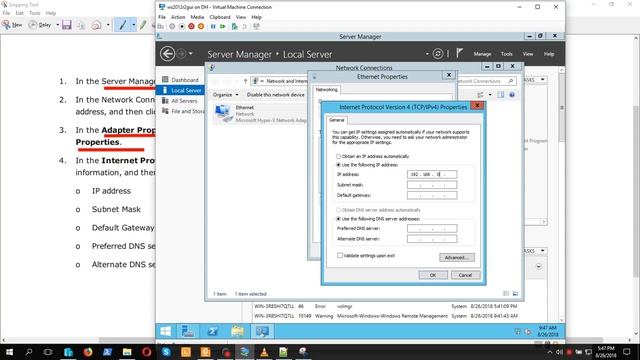
Task: Click the Subnet mask field
Action: (x=432, y=185)
